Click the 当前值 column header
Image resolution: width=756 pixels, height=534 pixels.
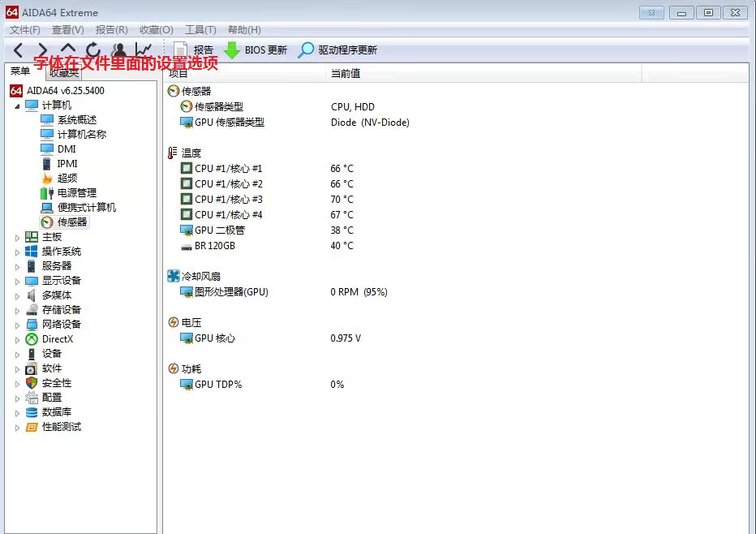coord(484,73)
